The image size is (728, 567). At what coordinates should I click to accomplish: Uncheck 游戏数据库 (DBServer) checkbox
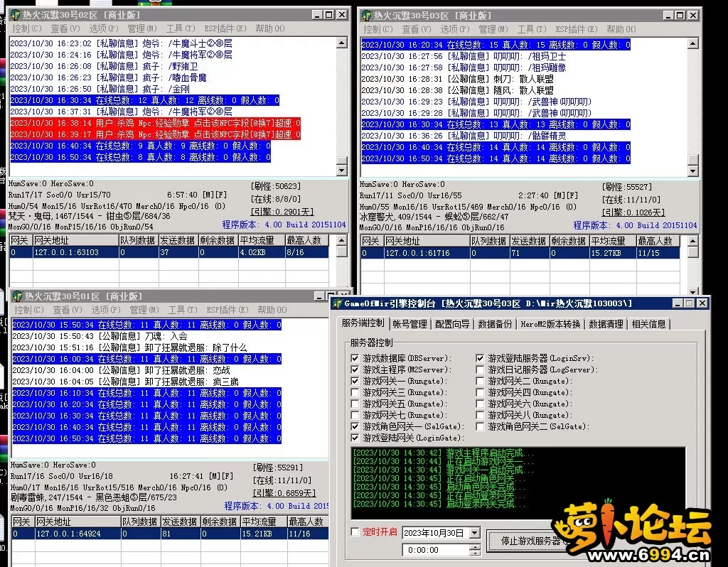355,358
